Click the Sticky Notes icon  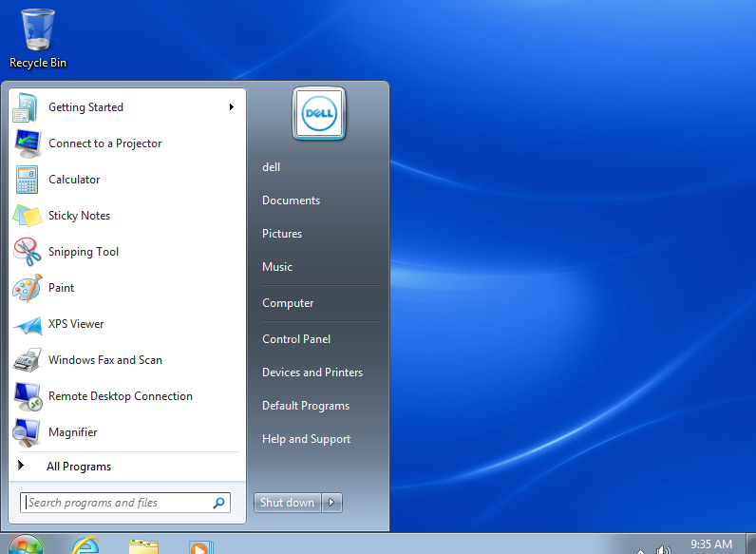pos(27,215)
